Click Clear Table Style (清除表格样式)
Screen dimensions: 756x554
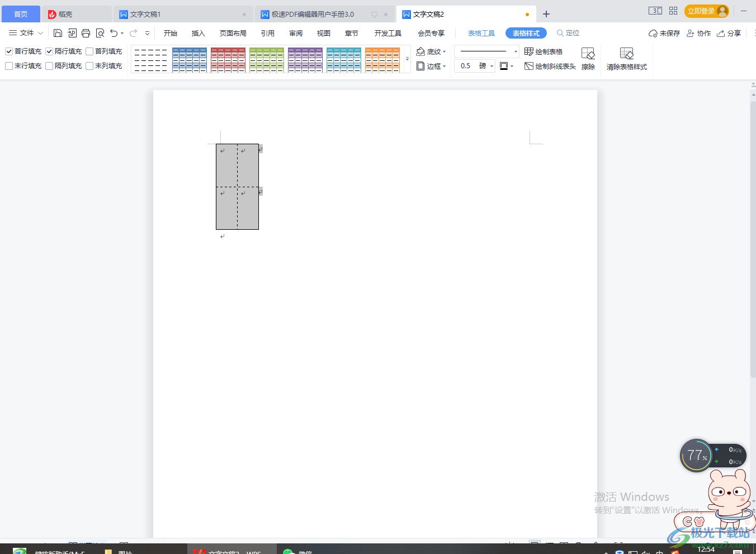tap(627, 59)
